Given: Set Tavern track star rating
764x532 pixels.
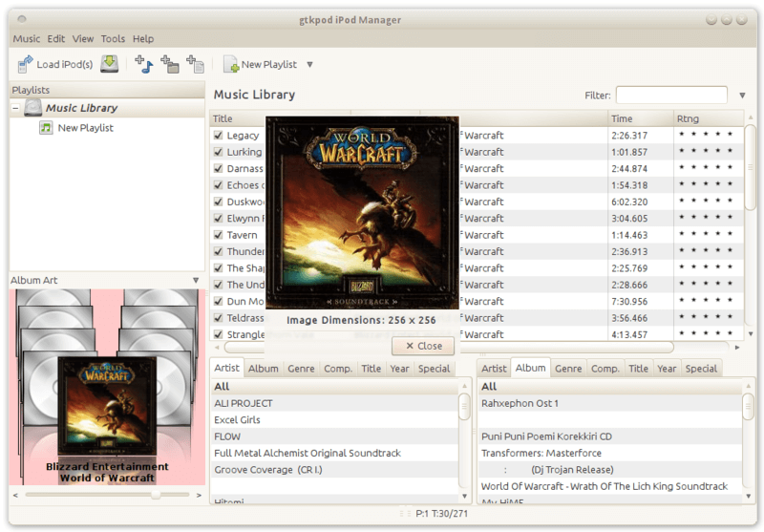Looking at the screenshot, I should [x=706, y=234].
